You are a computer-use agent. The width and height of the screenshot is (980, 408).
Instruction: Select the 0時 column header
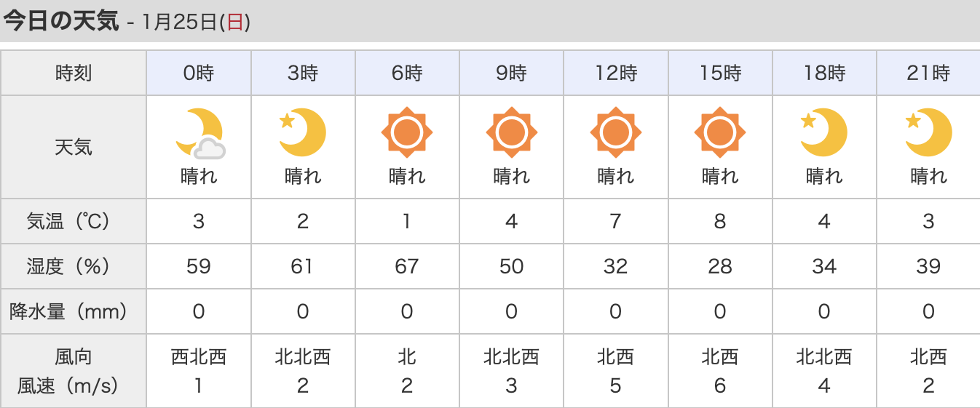pyautogui.click(x=199, y=73)
